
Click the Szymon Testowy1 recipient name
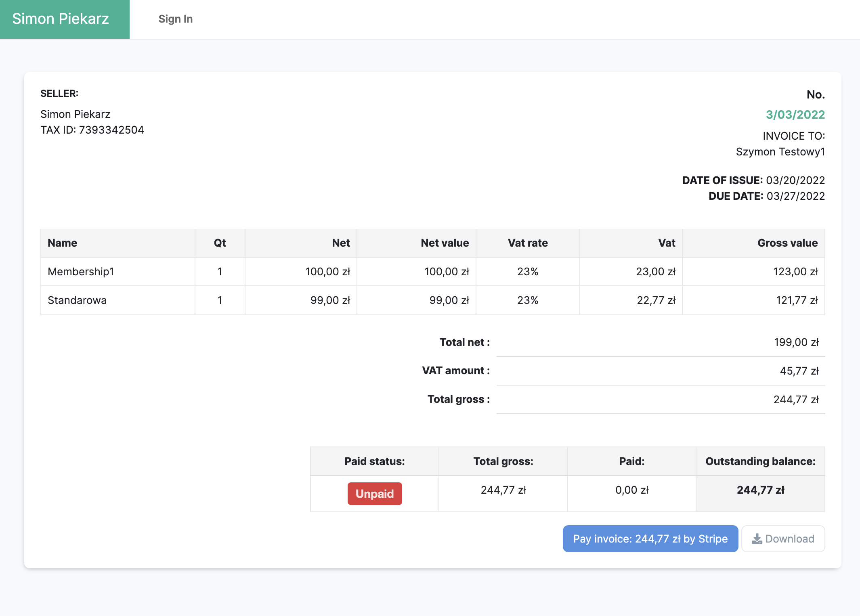(x=780, y=152)
